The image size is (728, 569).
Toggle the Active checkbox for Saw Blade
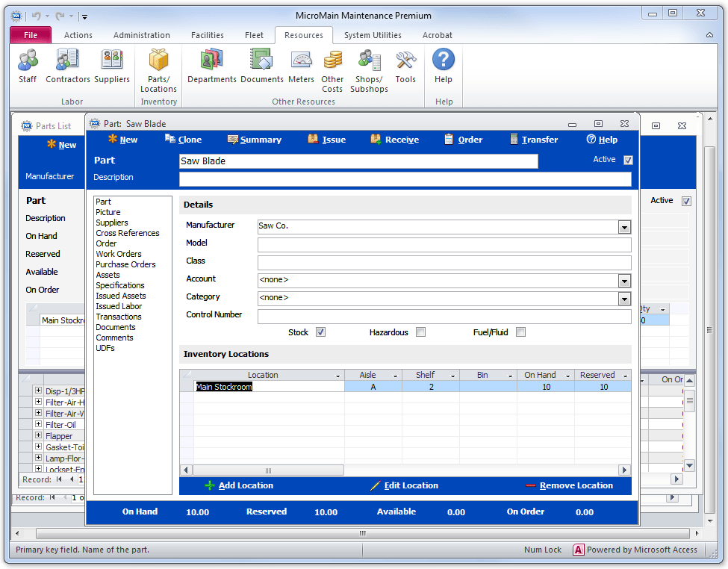click(626, 160)
